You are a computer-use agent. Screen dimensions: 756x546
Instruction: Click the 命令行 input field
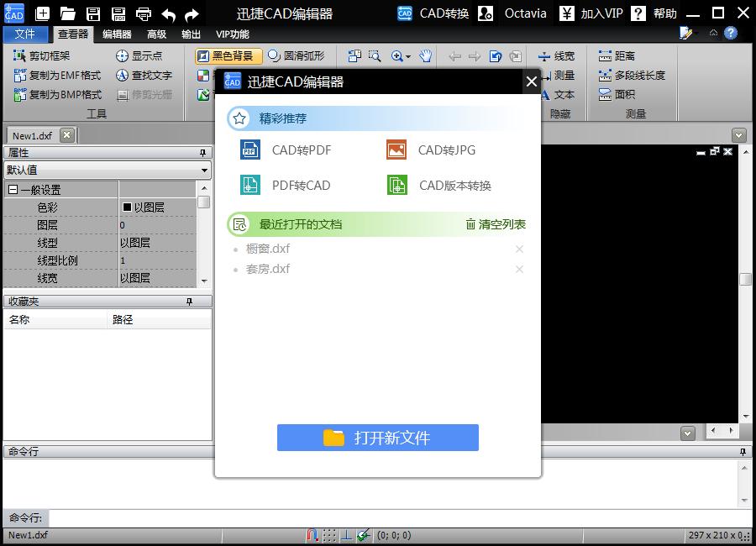tap(400, 518)
